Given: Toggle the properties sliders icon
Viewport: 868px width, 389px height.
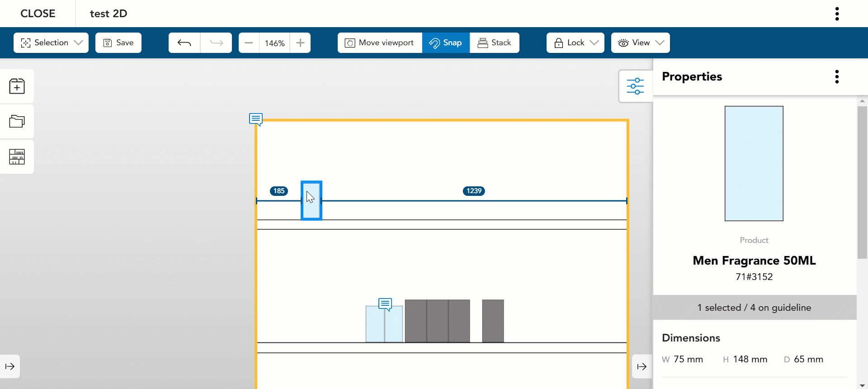Looking at the screenshot, I should point(636,86).
